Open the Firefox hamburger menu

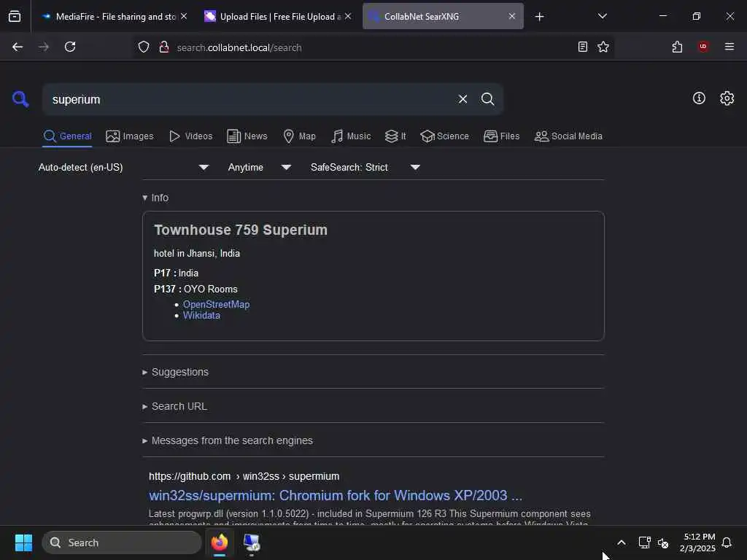click(x=729, y=47)
